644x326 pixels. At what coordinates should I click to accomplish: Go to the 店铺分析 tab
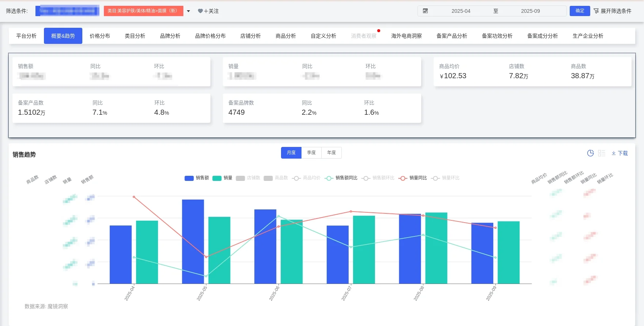tap(251, 36)
